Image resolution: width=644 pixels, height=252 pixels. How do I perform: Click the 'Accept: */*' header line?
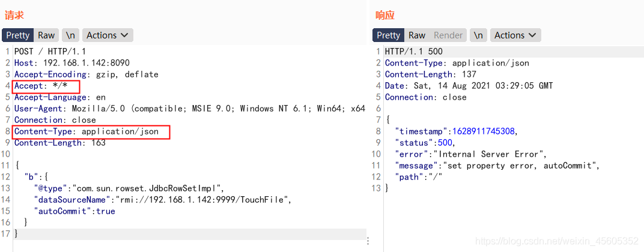click(x=41, y=86)
